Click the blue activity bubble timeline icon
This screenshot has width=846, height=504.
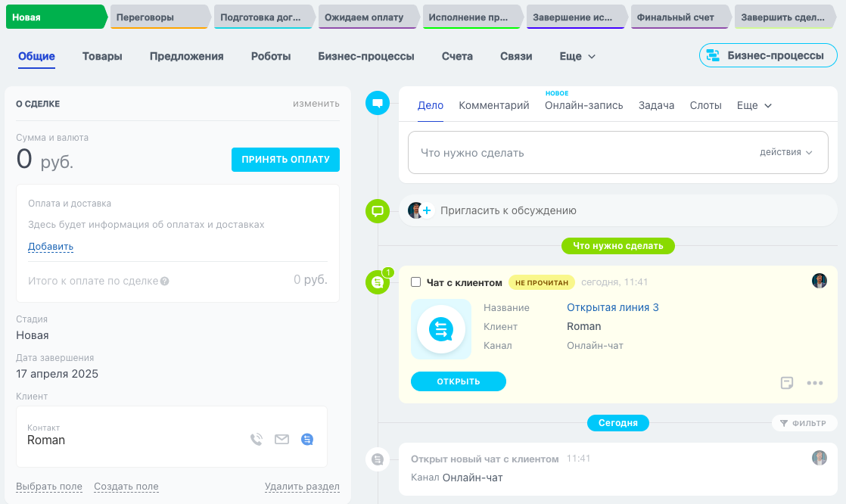(x=378, y=102)
